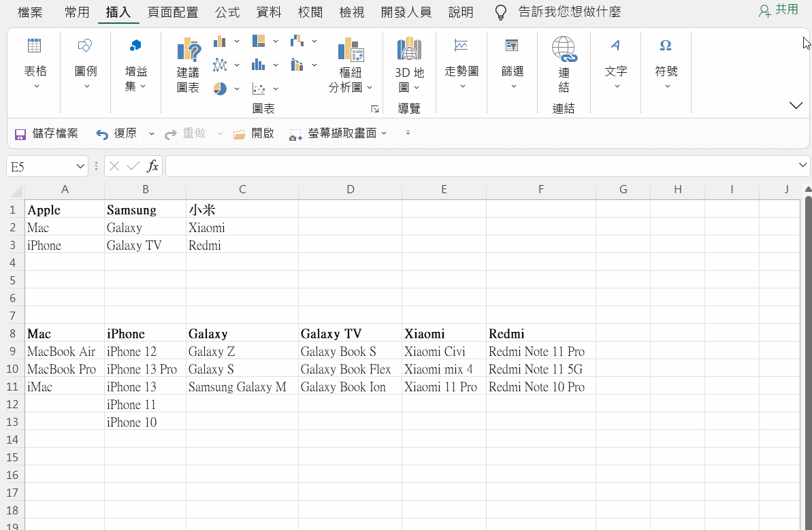Insert a scatter chart
Viewport: 812px width, 530px height.
(x=259, y=88)
